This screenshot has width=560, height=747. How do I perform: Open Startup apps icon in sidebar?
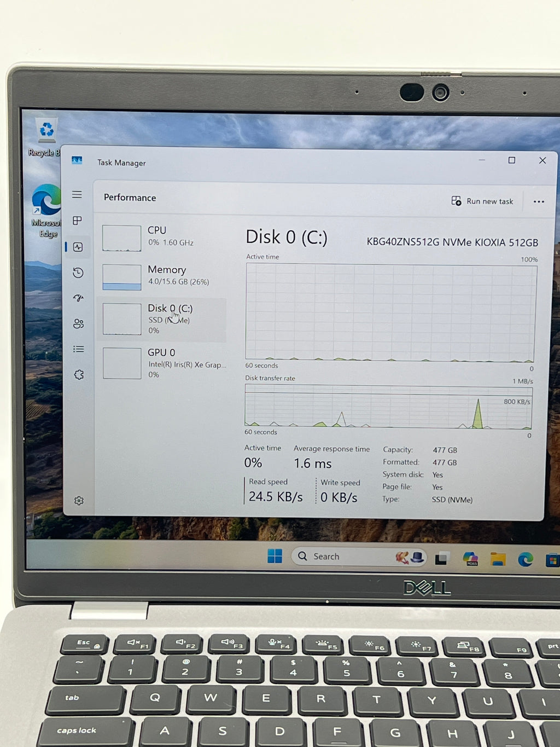point(78,298)
